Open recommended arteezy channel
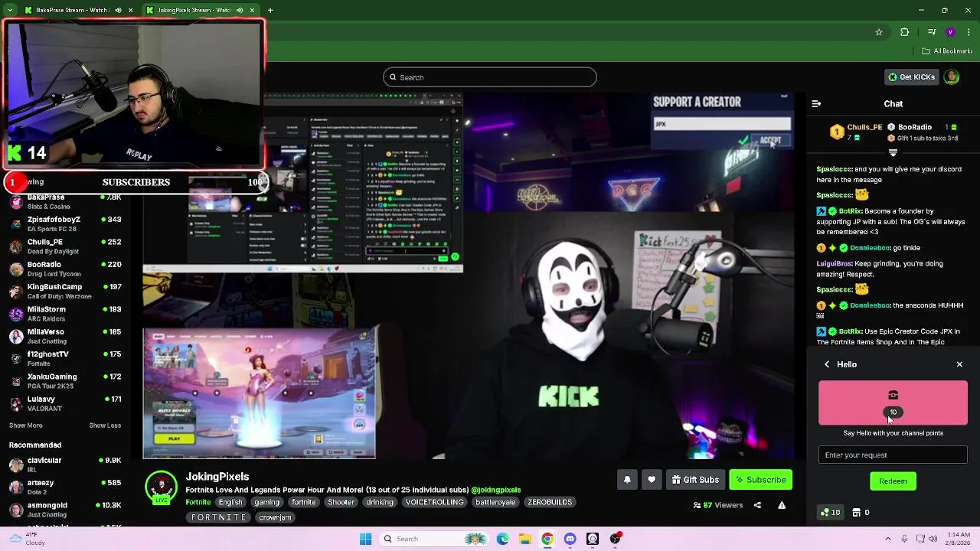This screenshot has width=980, height=551. pos(65,487)
